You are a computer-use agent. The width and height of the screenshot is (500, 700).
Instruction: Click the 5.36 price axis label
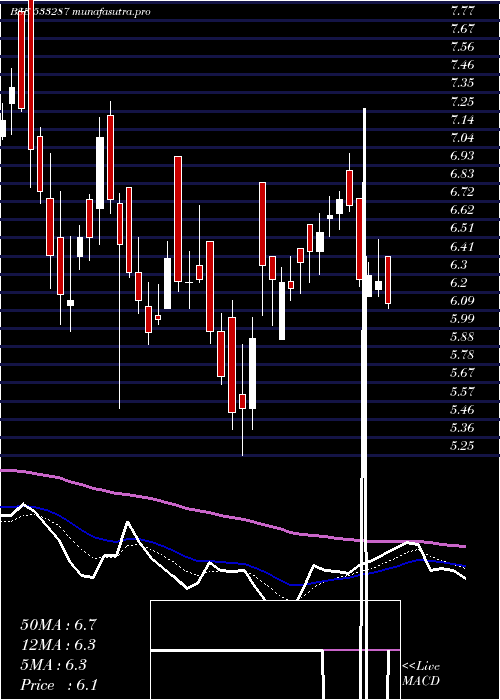pyautogui.click(x=462, y=428)
